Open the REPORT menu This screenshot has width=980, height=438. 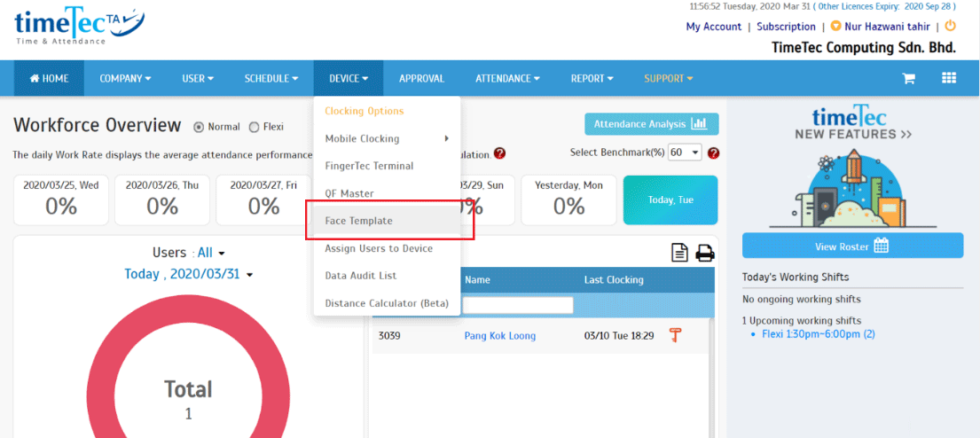(592, 79)
